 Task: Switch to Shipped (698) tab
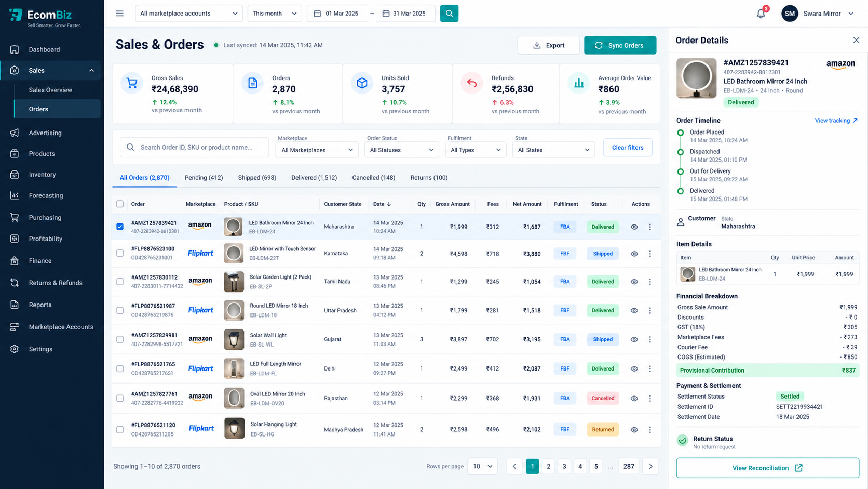coord(257,178)
